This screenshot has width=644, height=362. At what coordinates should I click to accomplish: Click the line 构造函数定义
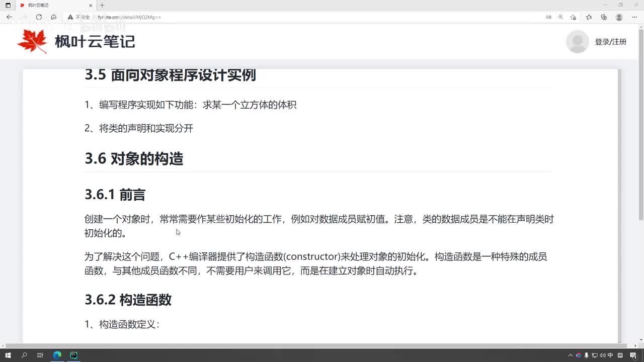click(x=122, y=324)
